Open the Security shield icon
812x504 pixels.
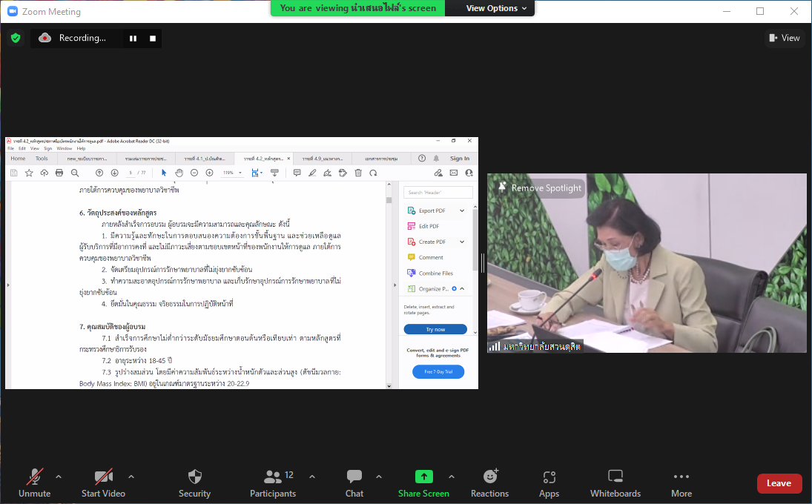point(194,477)
